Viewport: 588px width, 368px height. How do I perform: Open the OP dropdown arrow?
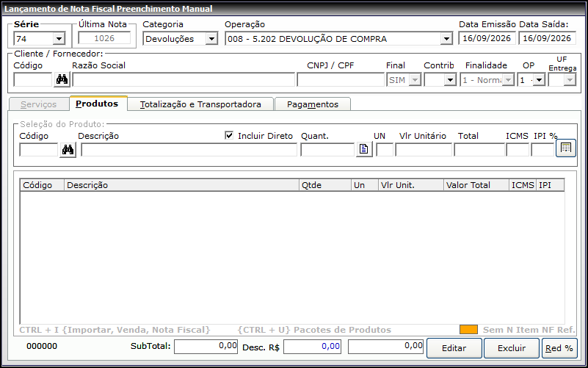coord(540,80)
